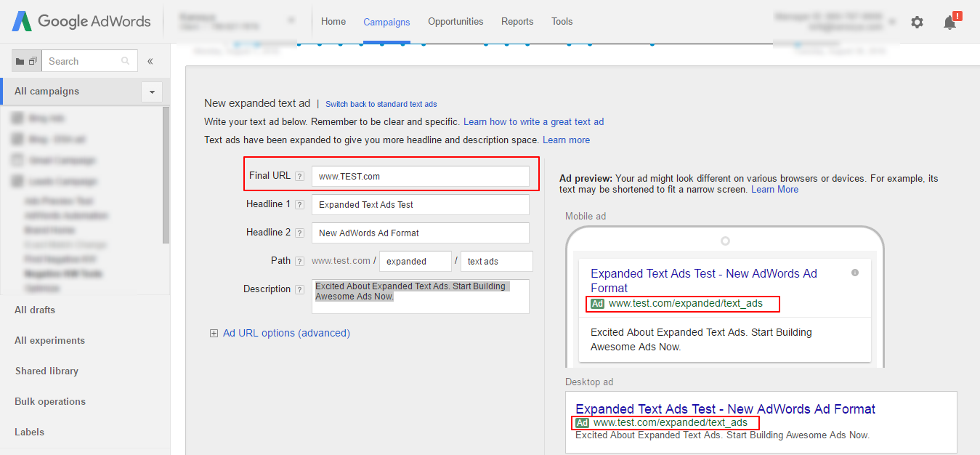This screenshot has height=455, width=980.
Task: Click the desktop preview display URL
Action: (671, 422)
